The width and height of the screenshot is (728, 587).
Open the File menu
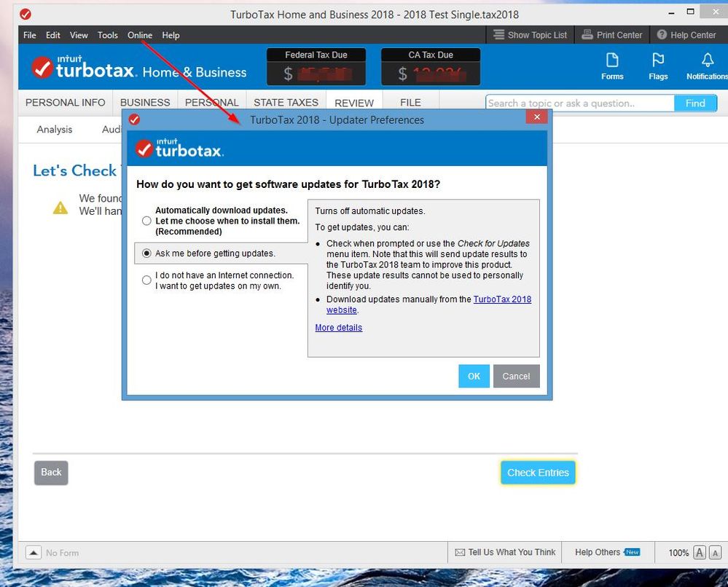pyautogui.click(x=29, y=35)
